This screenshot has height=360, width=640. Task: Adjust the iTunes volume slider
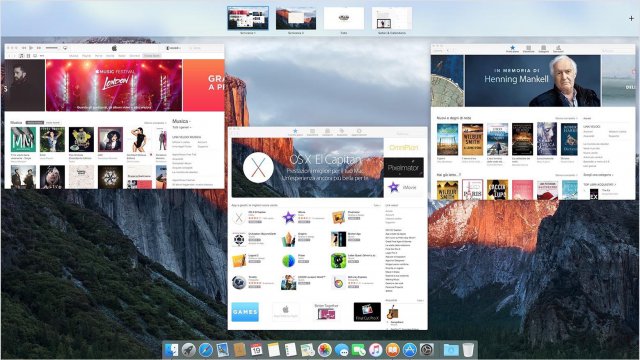tap(52, 48)
